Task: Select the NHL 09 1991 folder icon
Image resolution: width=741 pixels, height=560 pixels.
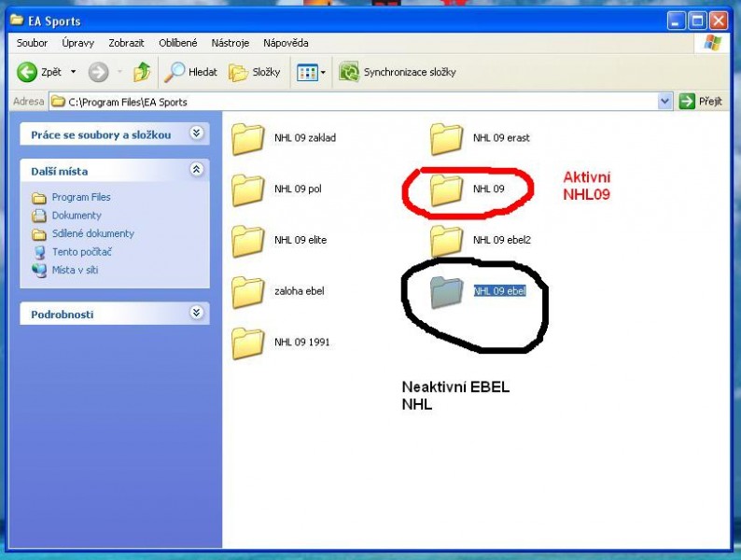Action: pos(247,343)
